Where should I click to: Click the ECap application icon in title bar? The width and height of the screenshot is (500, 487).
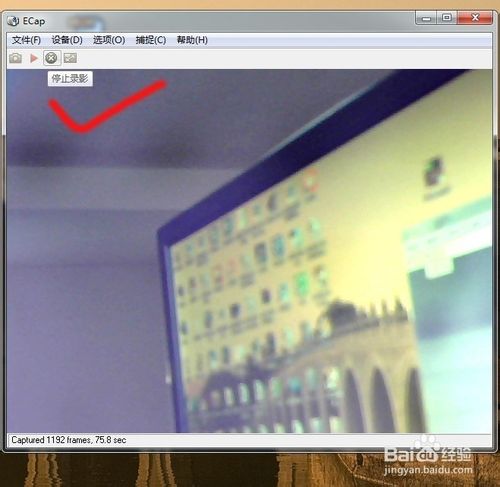coord(13,21)
